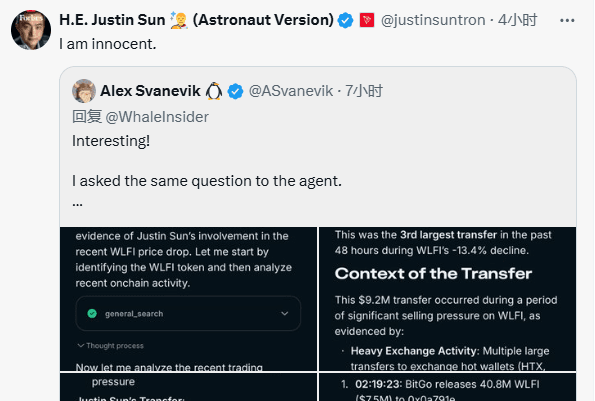
Task: Click the green general_search status check icon
Action: [92, 313]
